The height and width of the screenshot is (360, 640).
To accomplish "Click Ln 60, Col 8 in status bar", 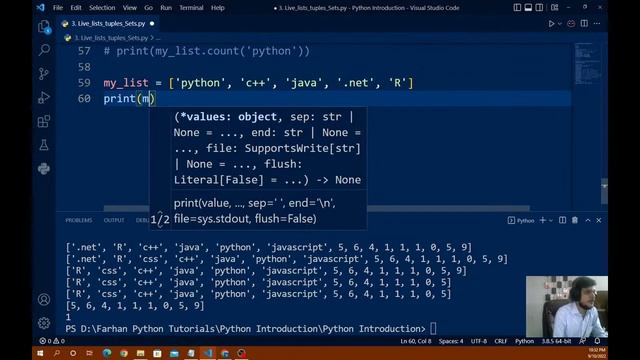I will click(416, 341).
